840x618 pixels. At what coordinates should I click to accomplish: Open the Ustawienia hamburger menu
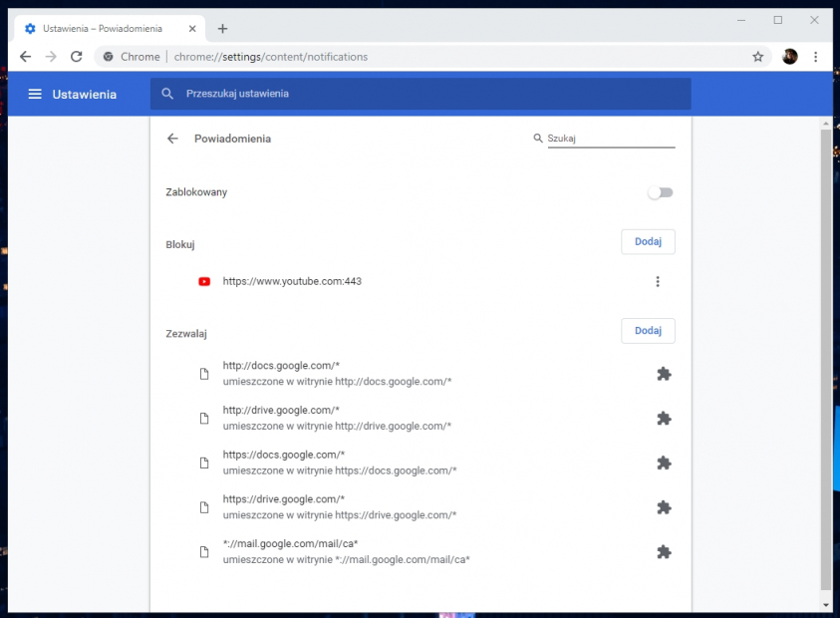(x=35, y=93)
